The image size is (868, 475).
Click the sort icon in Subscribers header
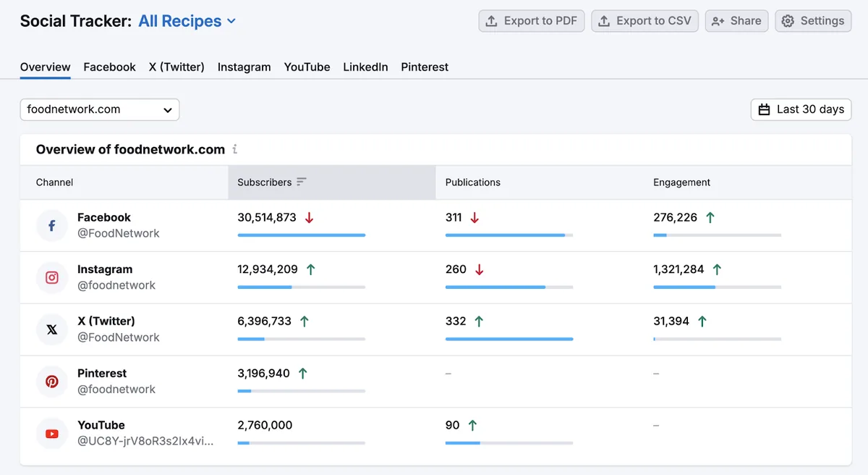pos(302,182)
